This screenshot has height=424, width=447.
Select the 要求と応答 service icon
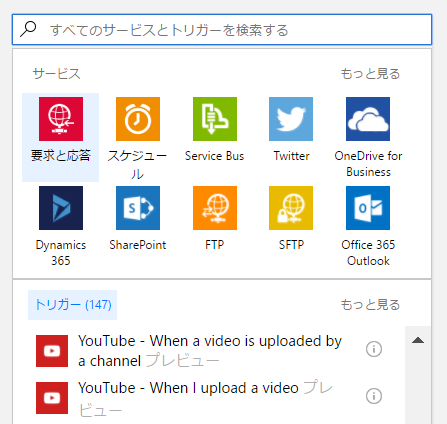[61, 119]
